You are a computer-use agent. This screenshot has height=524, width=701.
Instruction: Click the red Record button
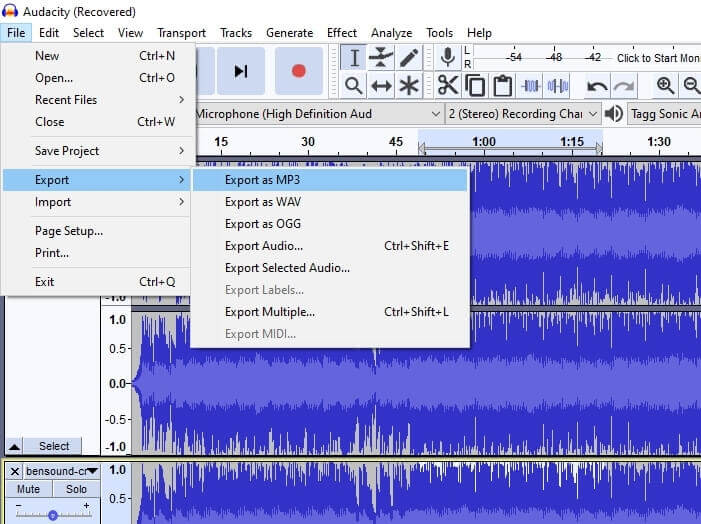(x=298, y=71)
